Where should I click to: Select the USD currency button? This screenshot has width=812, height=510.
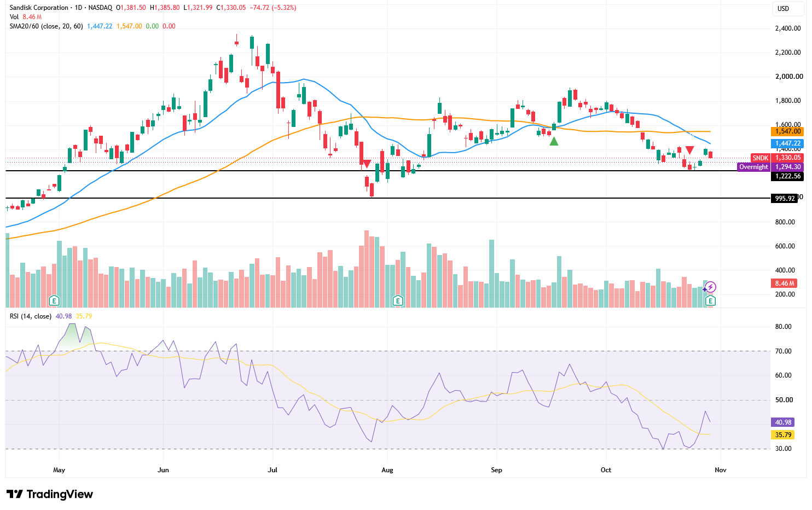click(784, 8)
